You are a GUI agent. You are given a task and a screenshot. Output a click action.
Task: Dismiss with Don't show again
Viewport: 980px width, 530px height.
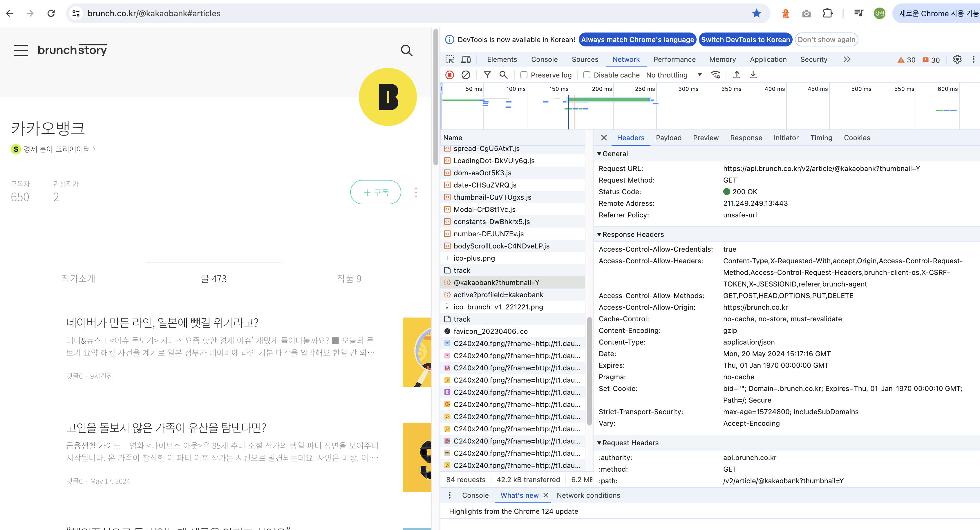pos(826,39)
